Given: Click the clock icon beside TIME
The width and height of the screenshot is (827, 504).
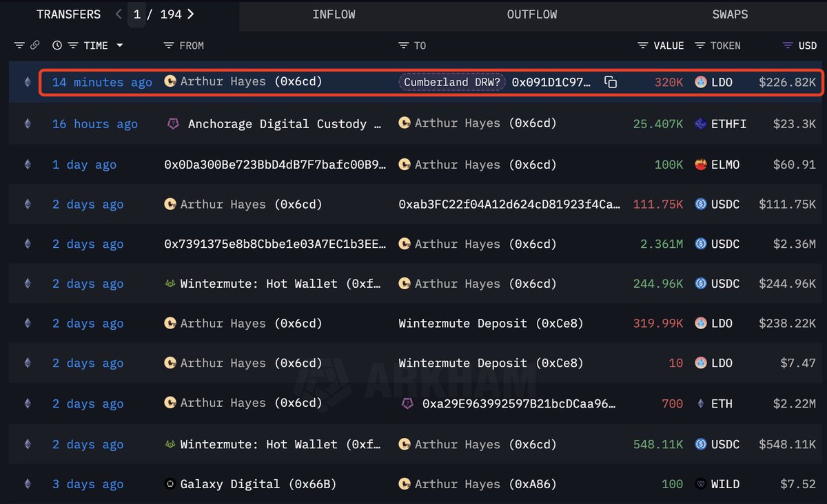Looking at the screenshot, I should click(57, 45).
